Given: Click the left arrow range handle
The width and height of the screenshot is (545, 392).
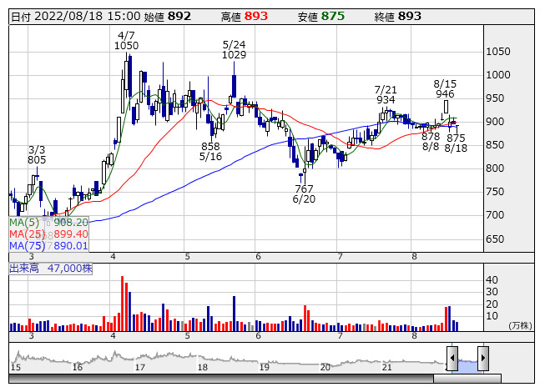Looking at the screenshot, I should tap(452, 358).
